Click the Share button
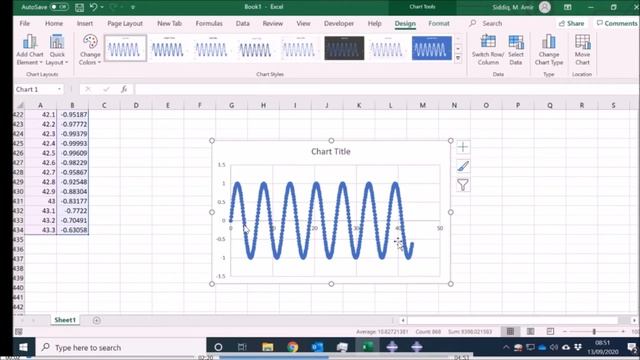 tap(571, 23)
